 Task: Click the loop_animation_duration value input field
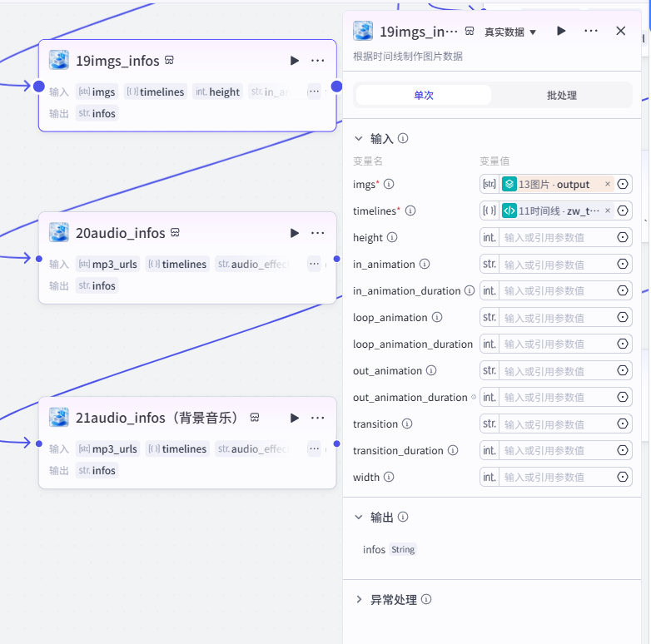557,344
